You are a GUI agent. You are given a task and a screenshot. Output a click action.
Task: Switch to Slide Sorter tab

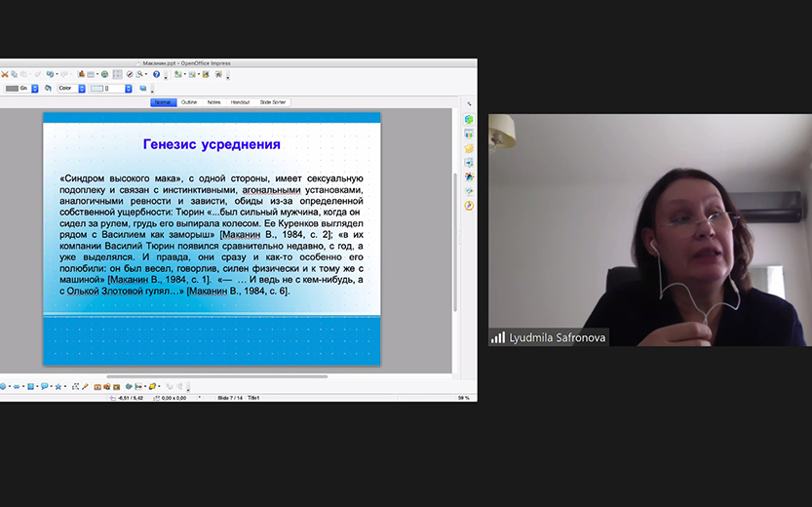pos(273,102)
